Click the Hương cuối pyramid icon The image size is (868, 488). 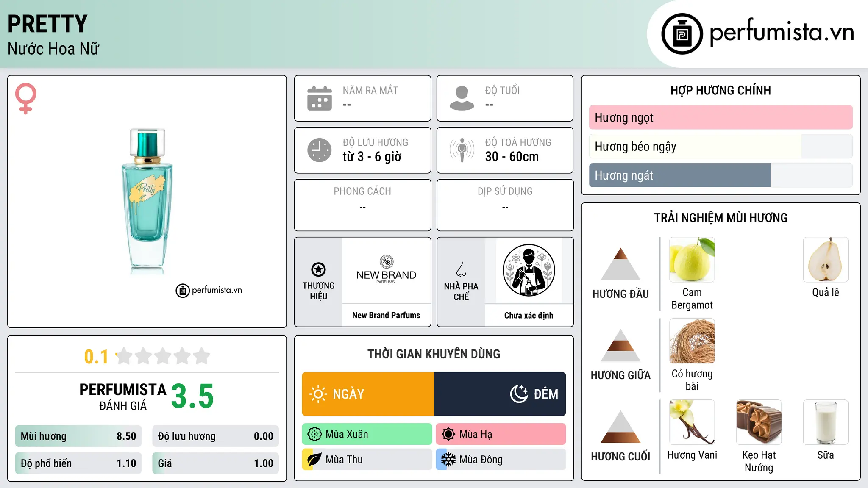click(620, 427)
